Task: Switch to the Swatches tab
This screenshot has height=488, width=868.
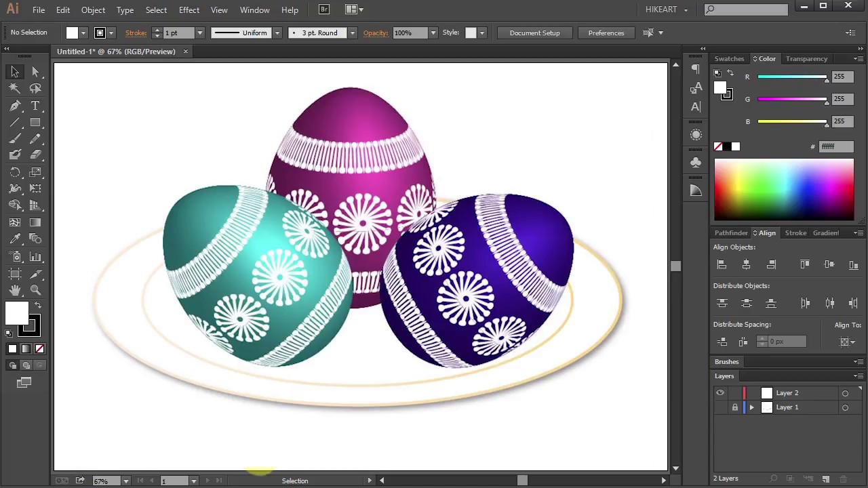Action: [729, 59]
